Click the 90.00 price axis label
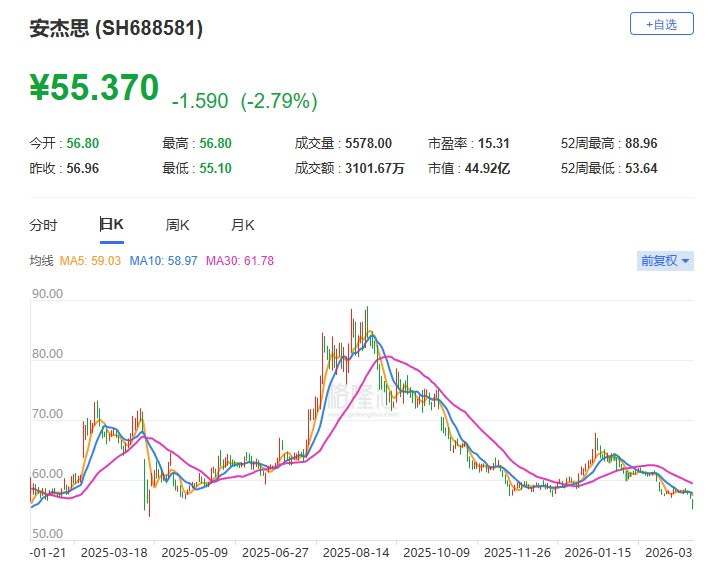 pyautogui.click(x=47, y=295)
